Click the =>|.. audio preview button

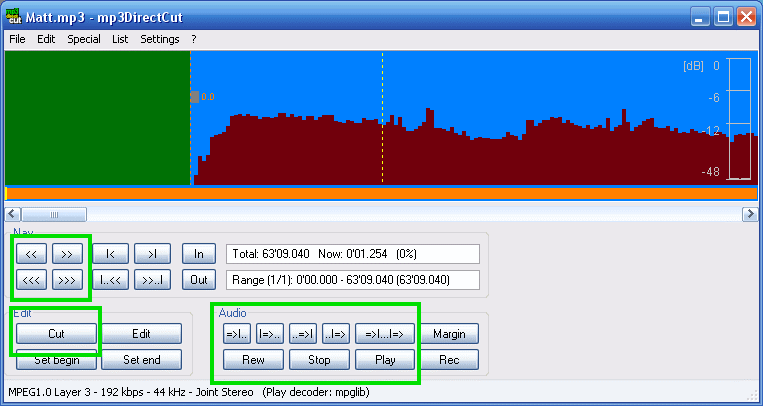pos(237,333)
